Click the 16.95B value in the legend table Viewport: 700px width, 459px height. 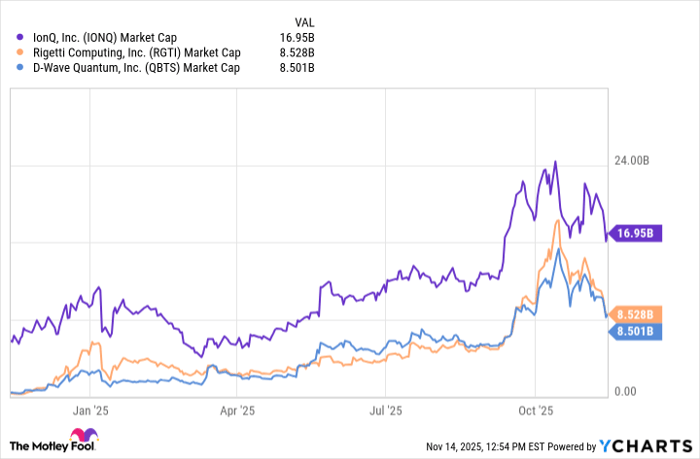point(297,38)
